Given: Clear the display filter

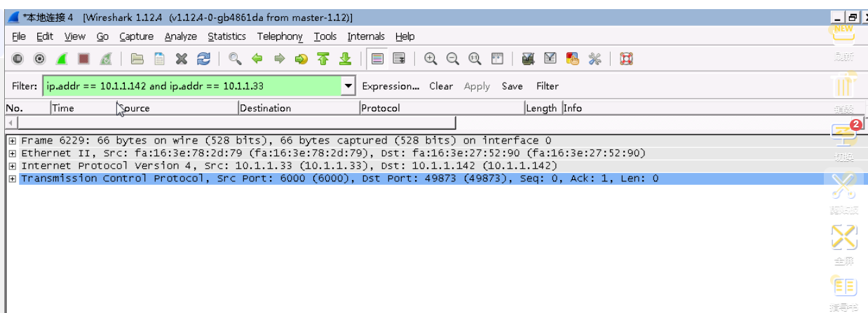Looking at the screenshot, I should (441, 86).
